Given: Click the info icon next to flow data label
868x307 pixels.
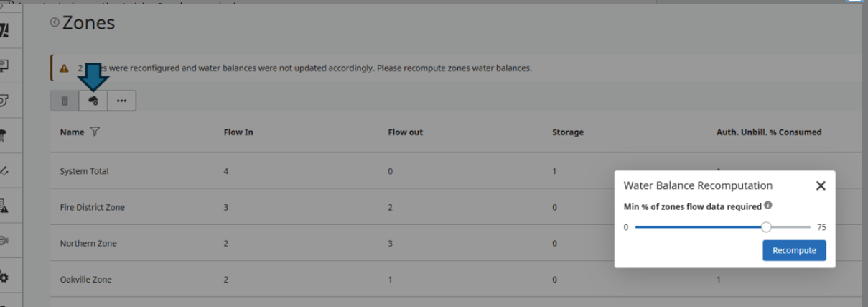Looking at the screenshot, I should (768, 206).
